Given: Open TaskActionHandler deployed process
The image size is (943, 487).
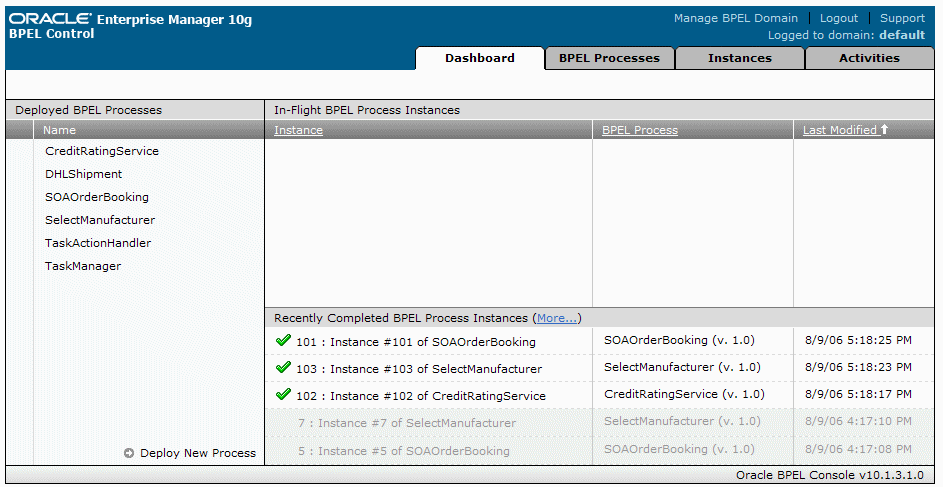Looking at the screenshot, I should [x=98, y=243].
